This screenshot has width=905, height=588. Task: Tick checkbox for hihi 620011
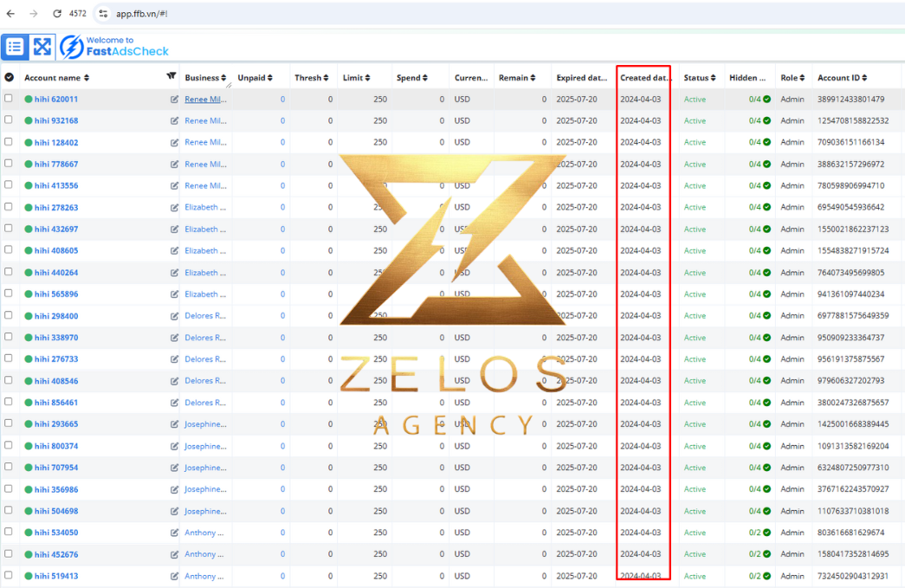(x=8, y=98)
